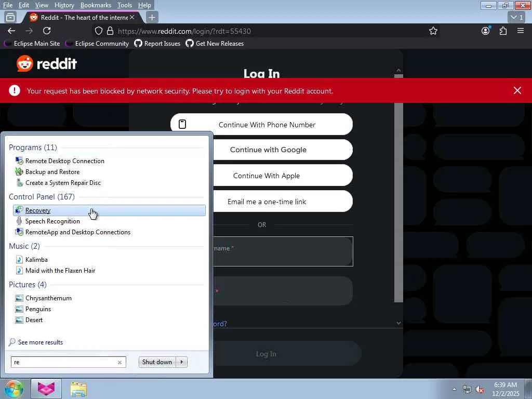Bookmark this page with the star
Viewport: 532px width, 399px height.
(433, 31)
